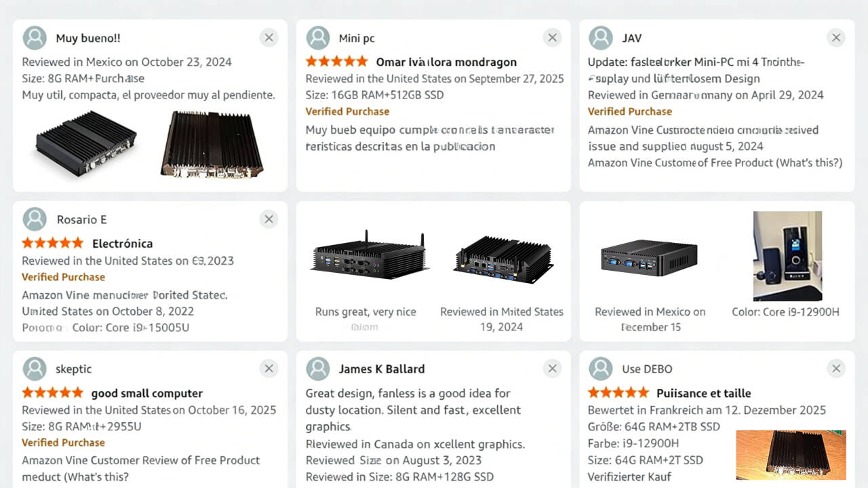The image size is (868, 488).
Task: View the desk speaker photo thumbnail
Action: (x=787, y=256)
